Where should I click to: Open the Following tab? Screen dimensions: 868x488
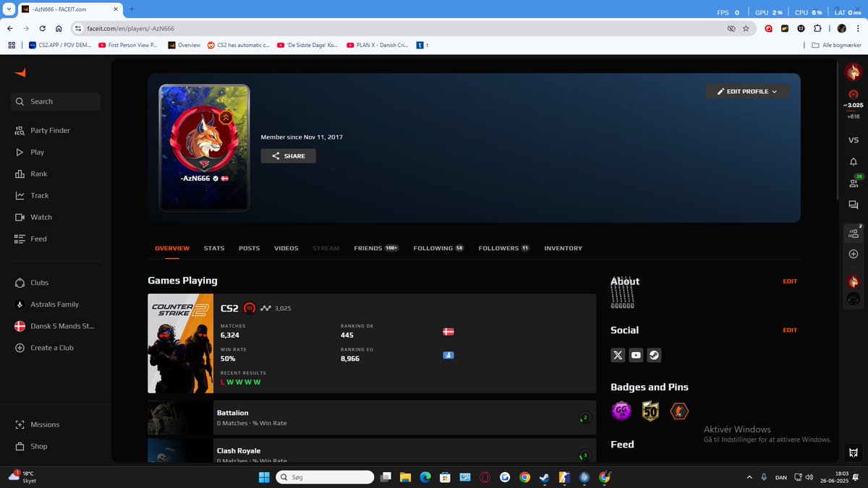438,249
